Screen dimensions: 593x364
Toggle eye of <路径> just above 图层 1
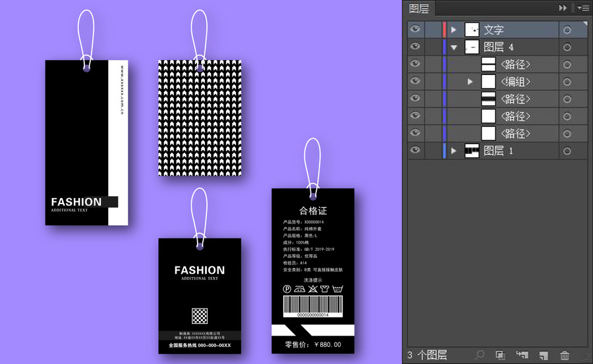416,133
